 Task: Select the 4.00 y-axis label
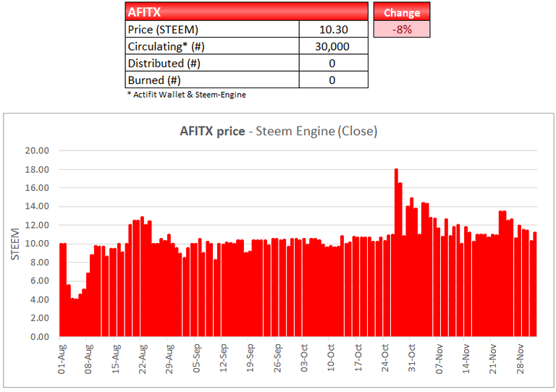pos(39,299)
